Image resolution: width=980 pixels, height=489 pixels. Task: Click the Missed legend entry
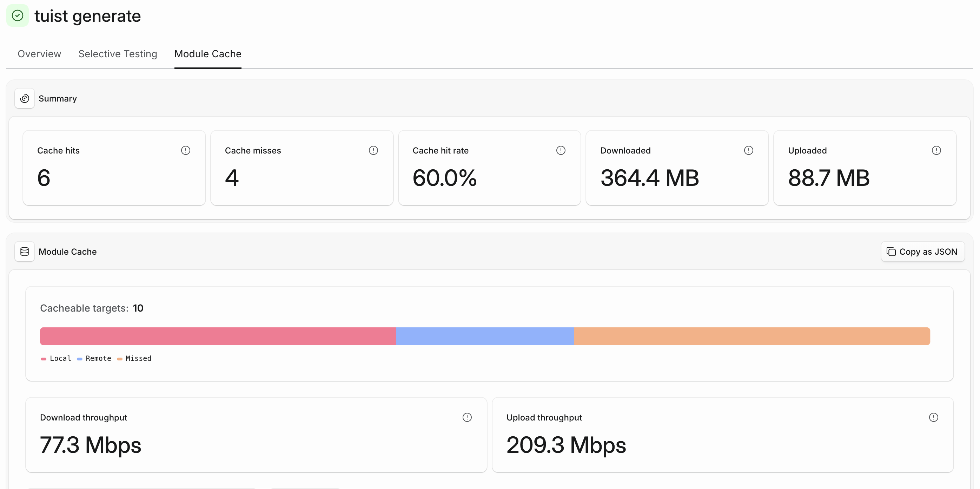click(134, 358)
